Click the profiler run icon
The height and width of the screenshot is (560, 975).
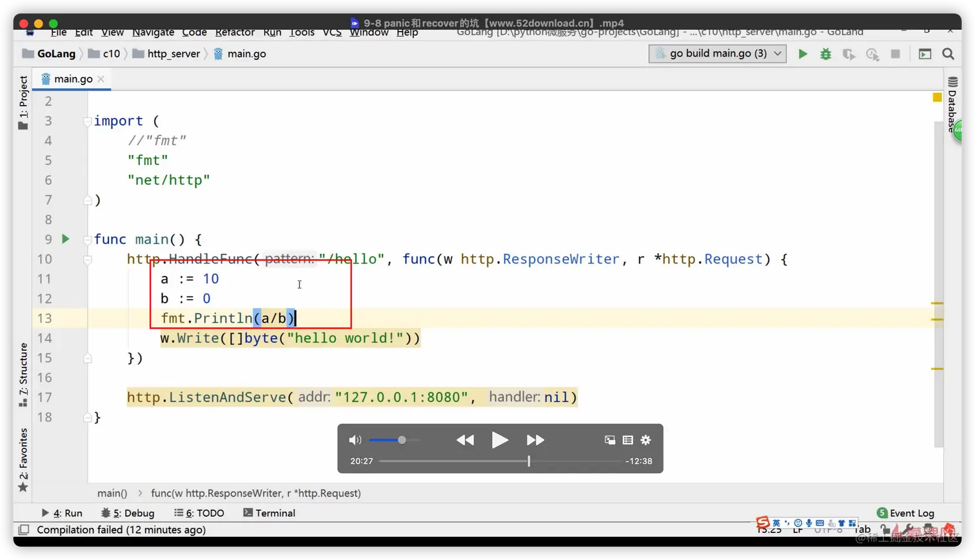point(872,54)
